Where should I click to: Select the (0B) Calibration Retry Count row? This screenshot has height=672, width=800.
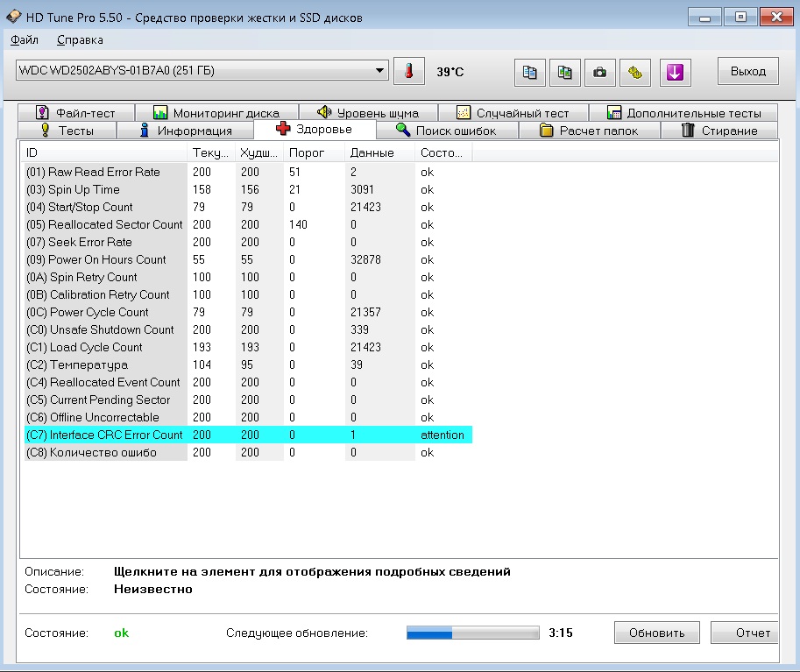coord(248,294)
